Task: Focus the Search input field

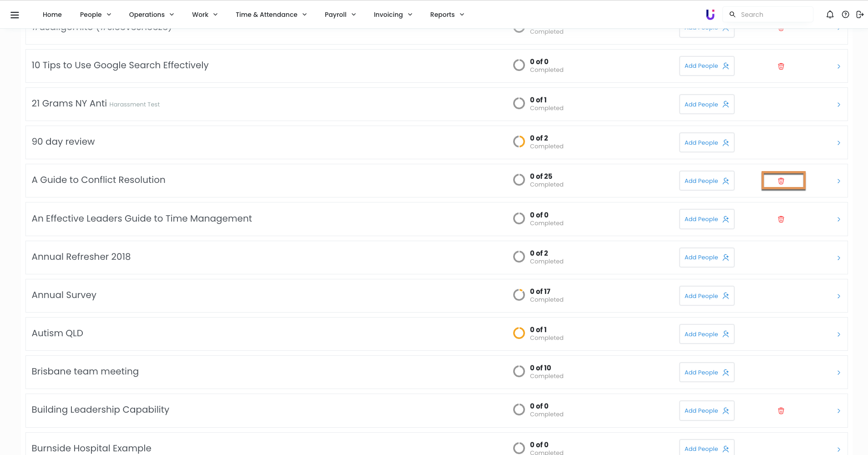Action: click(773, 15)
